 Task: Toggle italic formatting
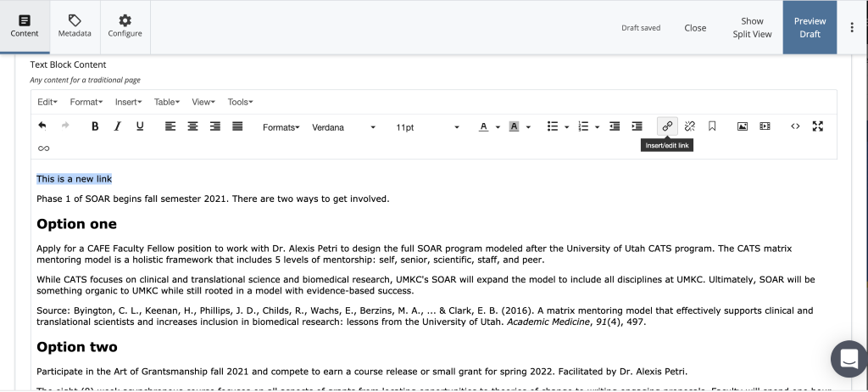117,126
